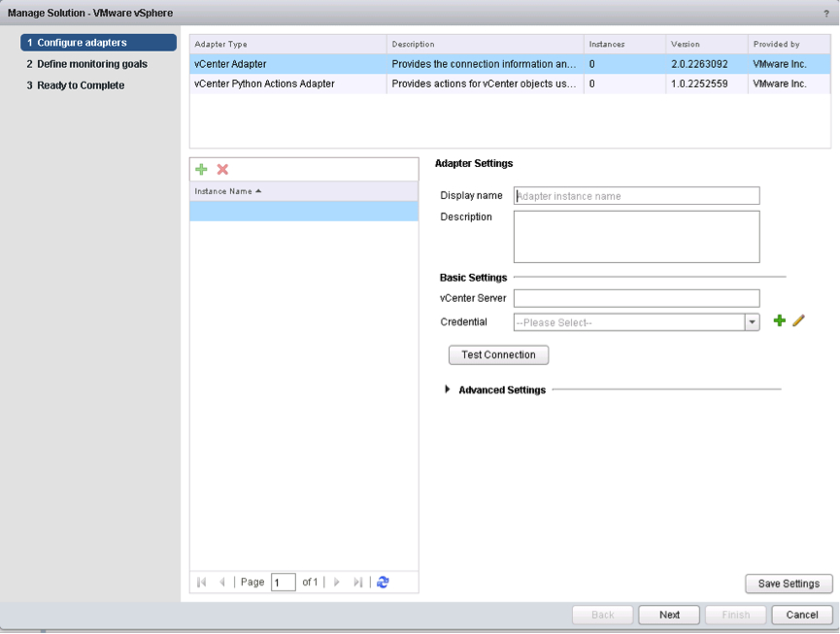Click the Display name input field

point(636,196)
